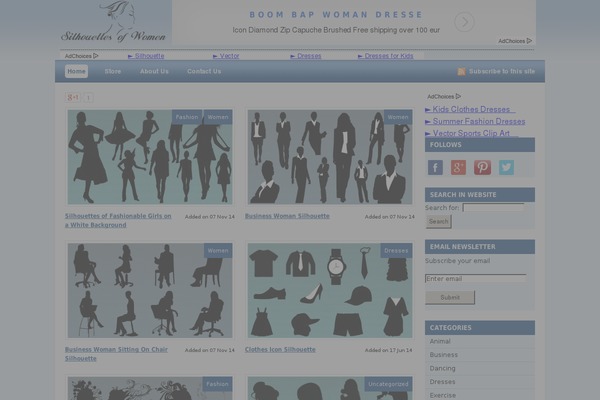Viewport: 600px width, 400px height.
Task: Click Women tag on business woman thumbnail
Action: point(398,117)
